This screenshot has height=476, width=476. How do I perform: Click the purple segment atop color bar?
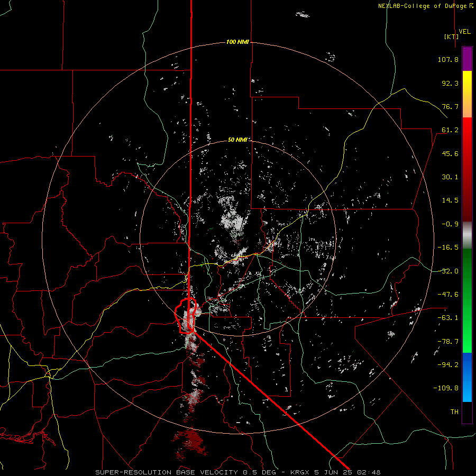coord(467,59)
